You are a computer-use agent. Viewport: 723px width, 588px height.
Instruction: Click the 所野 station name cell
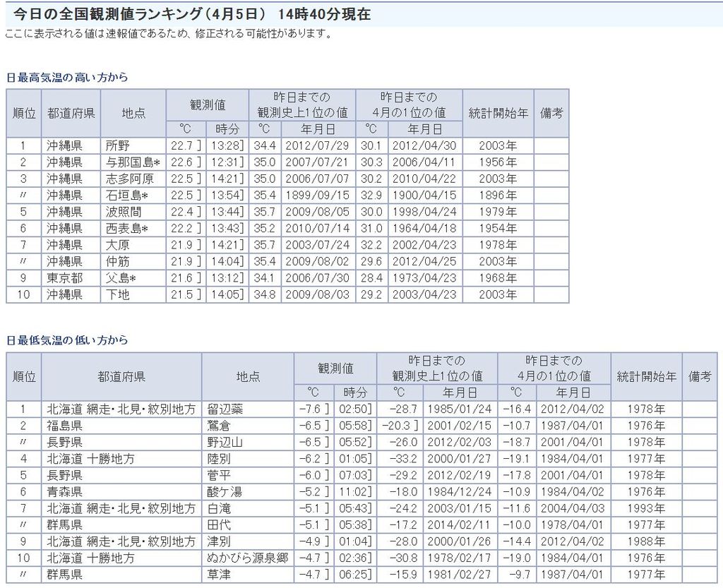pos(117,145)
